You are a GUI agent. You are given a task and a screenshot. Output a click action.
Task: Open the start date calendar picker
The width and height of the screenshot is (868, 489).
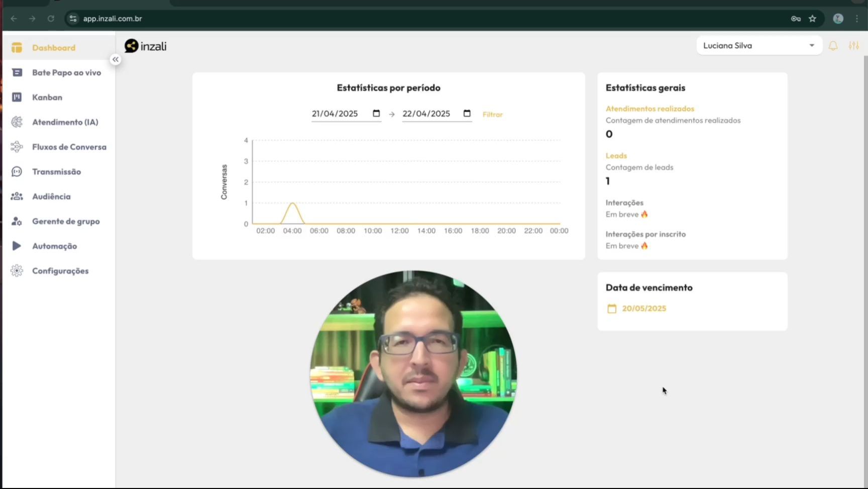tap(376, 114)
